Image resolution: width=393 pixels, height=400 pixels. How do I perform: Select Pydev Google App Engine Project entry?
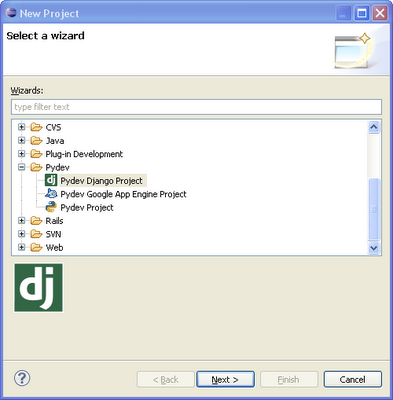click(x=123, y=194)
